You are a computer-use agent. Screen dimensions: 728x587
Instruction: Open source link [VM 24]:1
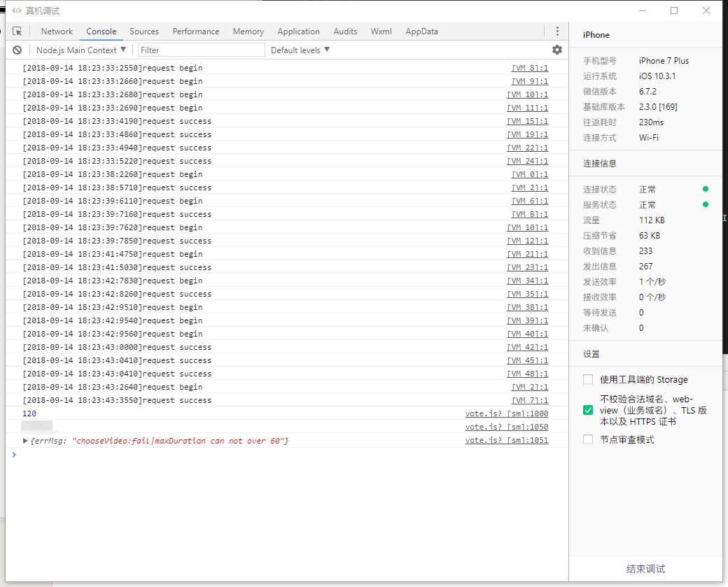(527, 161)
